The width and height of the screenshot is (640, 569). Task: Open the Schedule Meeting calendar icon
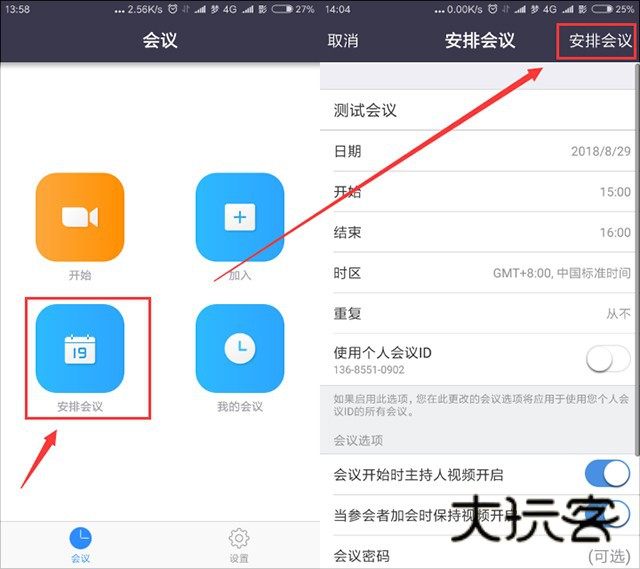80,348
